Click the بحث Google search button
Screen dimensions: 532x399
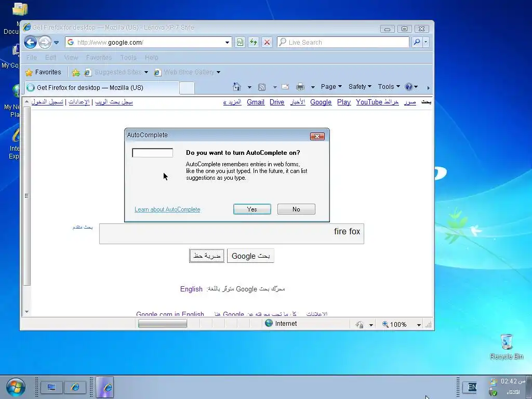[250, 256]
